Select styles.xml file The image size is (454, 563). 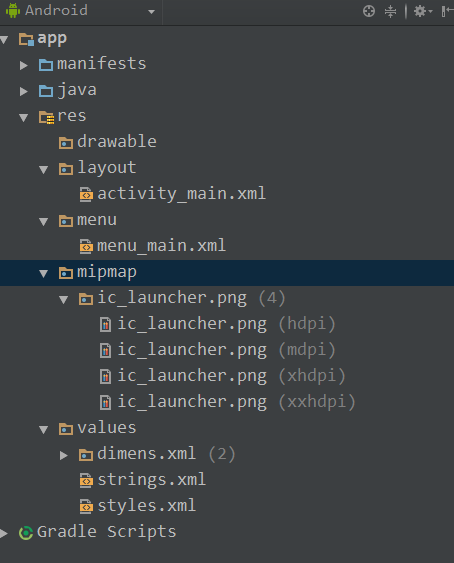click(147, 506)
